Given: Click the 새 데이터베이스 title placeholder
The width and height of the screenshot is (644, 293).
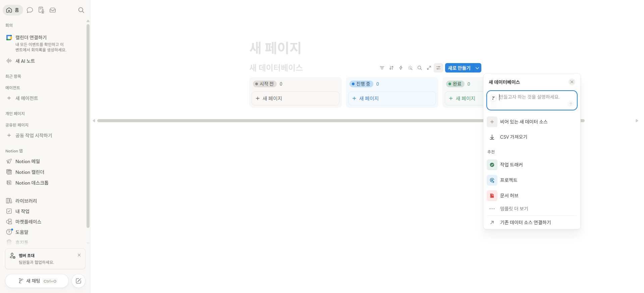Looking at the screenshot, I should click(x=276, y=68).
